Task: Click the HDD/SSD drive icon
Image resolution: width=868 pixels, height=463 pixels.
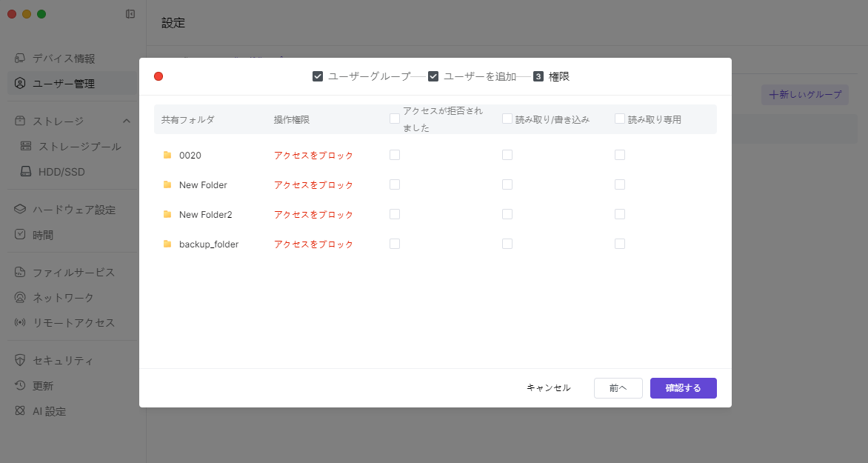Action: [x=26, y=172]
